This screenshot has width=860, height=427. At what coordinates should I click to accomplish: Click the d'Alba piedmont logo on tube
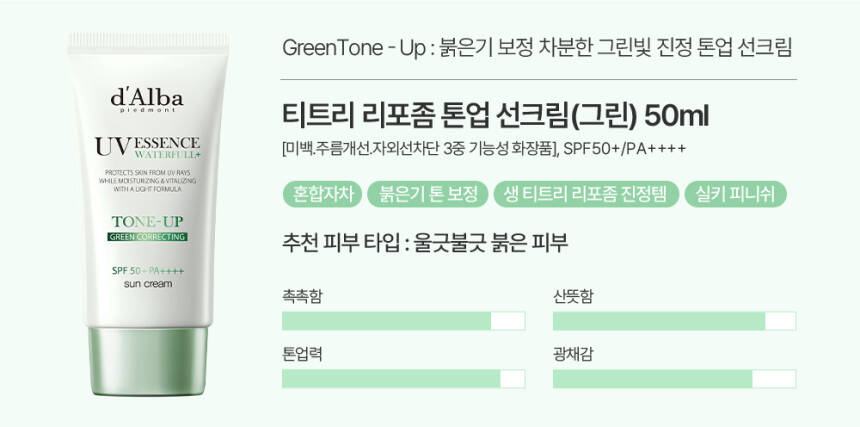tap(147, 100)
